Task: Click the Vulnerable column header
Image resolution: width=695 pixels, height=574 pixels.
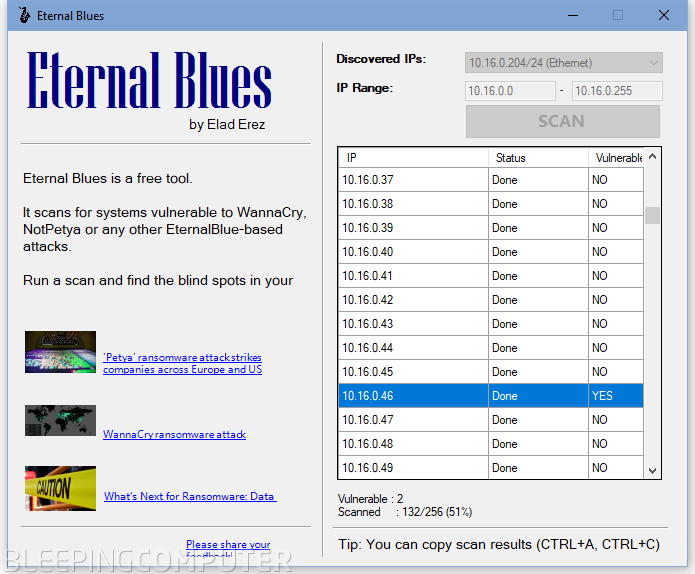Action: pos(616,157)
